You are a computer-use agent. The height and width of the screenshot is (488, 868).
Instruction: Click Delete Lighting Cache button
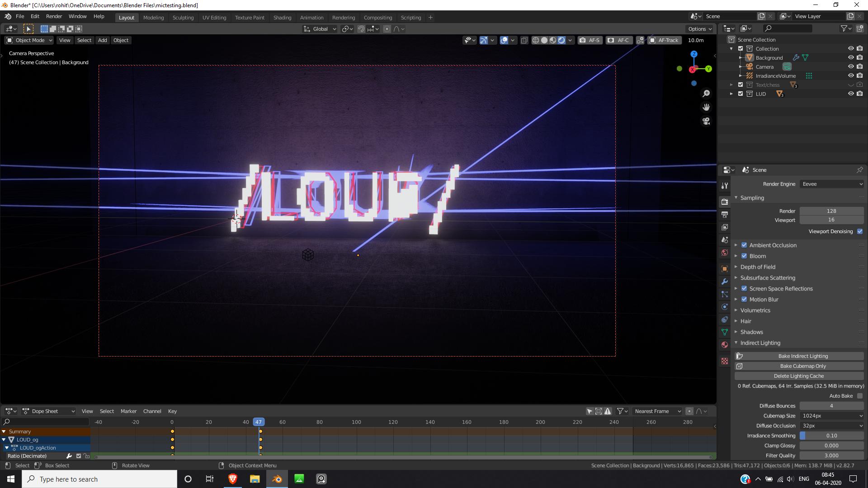click(x=799, y=376)
